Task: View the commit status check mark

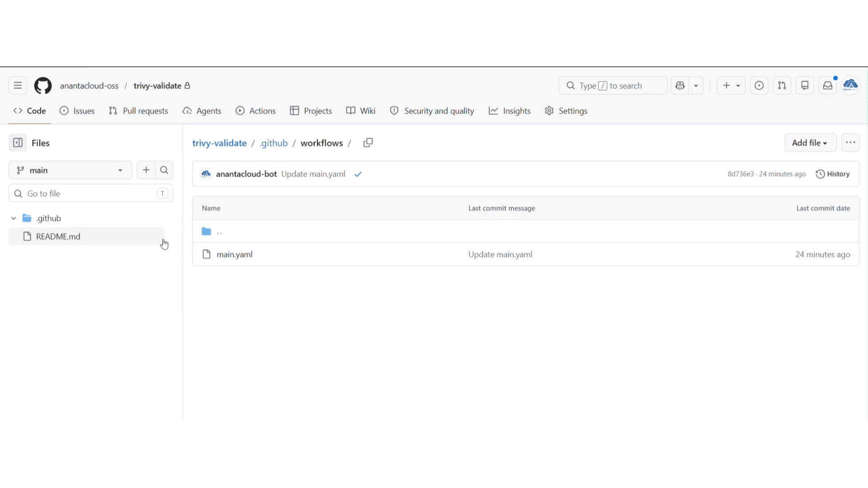Action: [x=358, y=174]
